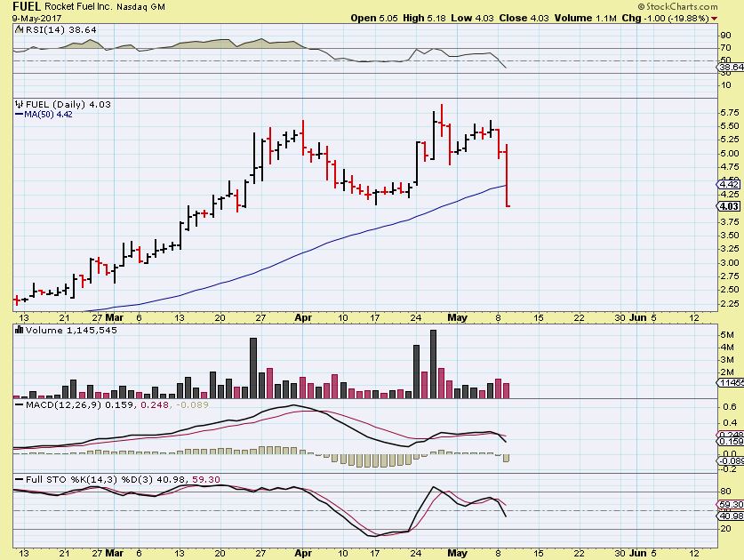Click the 5.75 price axis label
Image resolution: width=744 pixels, height=560 pixels.
[730, 113]
